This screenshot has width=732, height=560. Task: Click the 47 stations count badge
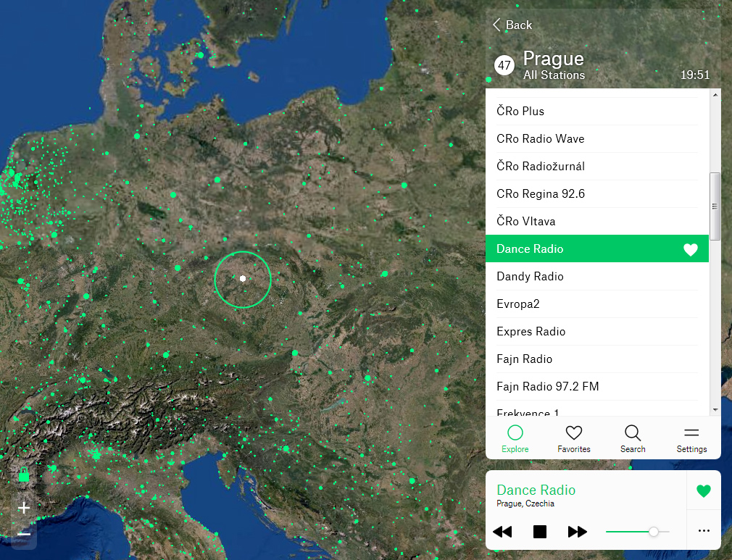[x=504, y=65]
